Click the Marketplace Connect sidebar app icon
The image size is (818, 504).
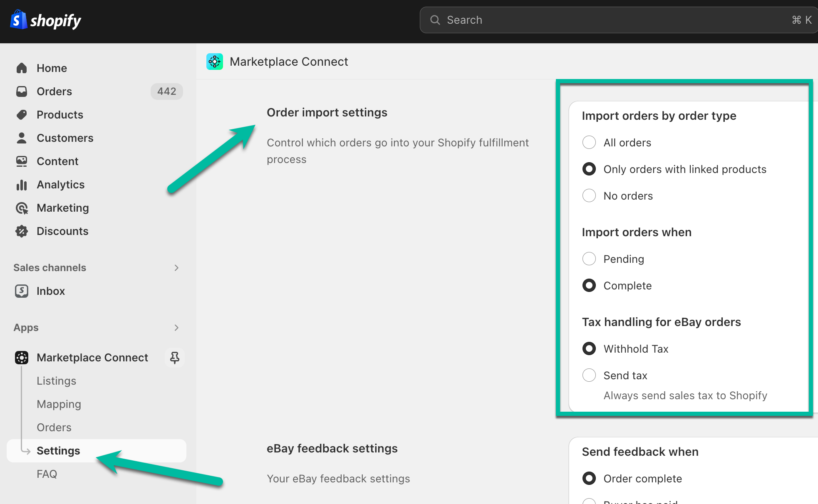(22, 357)
